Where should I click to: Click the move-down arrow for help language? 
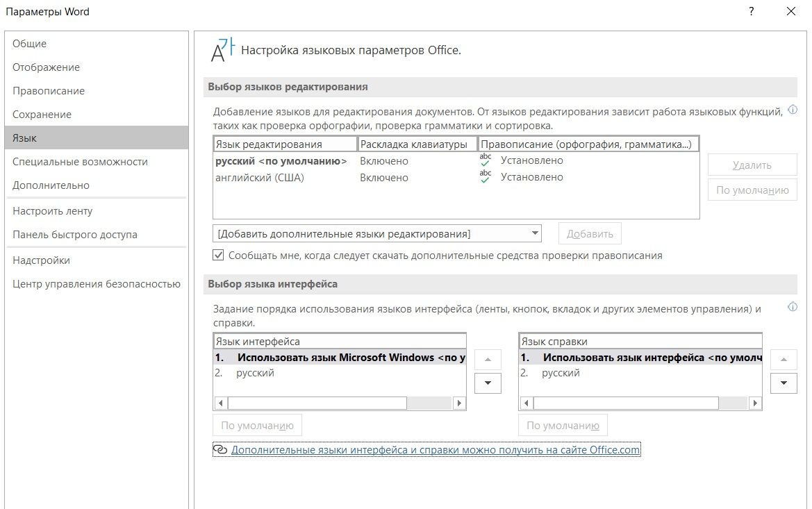(x=784, y=383)
